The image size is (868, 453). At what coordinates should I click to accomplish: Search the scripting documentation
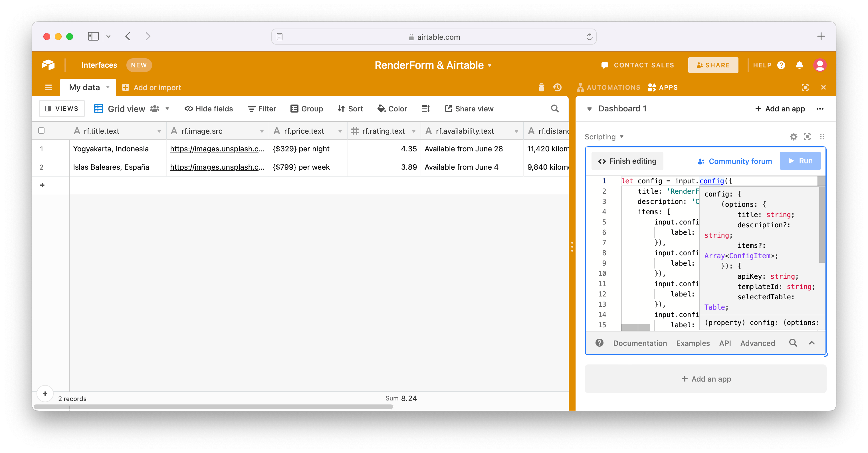[x=793, y=343]
